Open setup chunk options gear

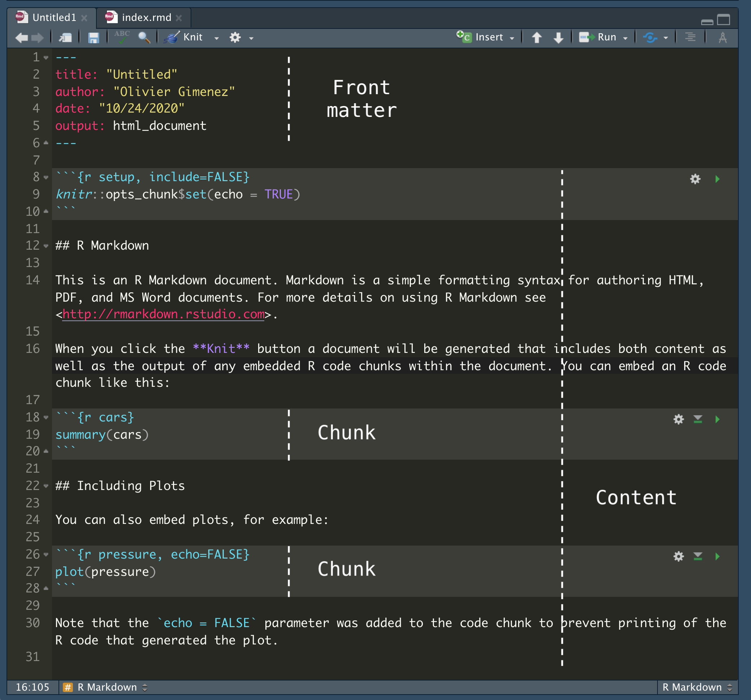(695, 179)
